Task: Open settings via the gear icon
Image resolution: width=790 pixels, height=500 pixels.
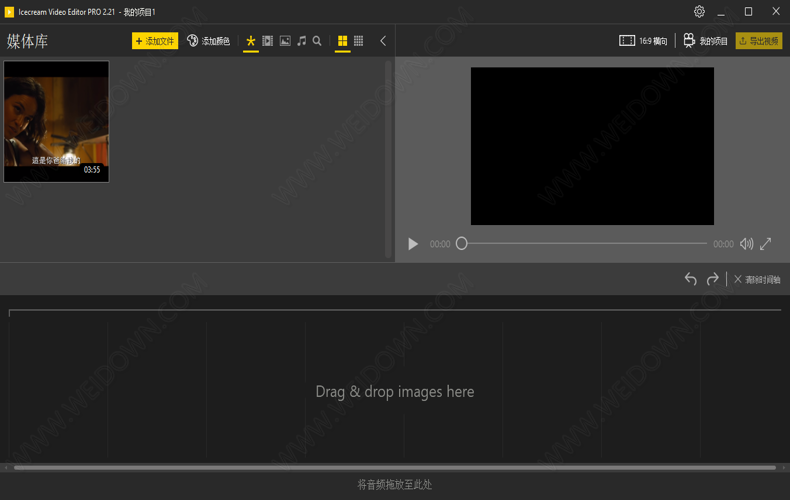Action: click(699, 12)
